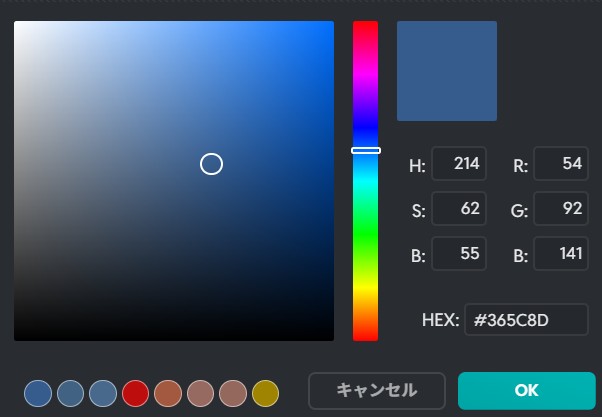Pick saturated blue corner in color square

(332, 23)
